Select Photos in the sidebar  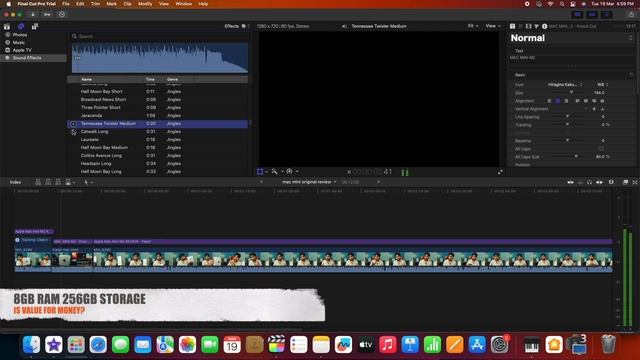pyautogui.click(x=20, y=35)
